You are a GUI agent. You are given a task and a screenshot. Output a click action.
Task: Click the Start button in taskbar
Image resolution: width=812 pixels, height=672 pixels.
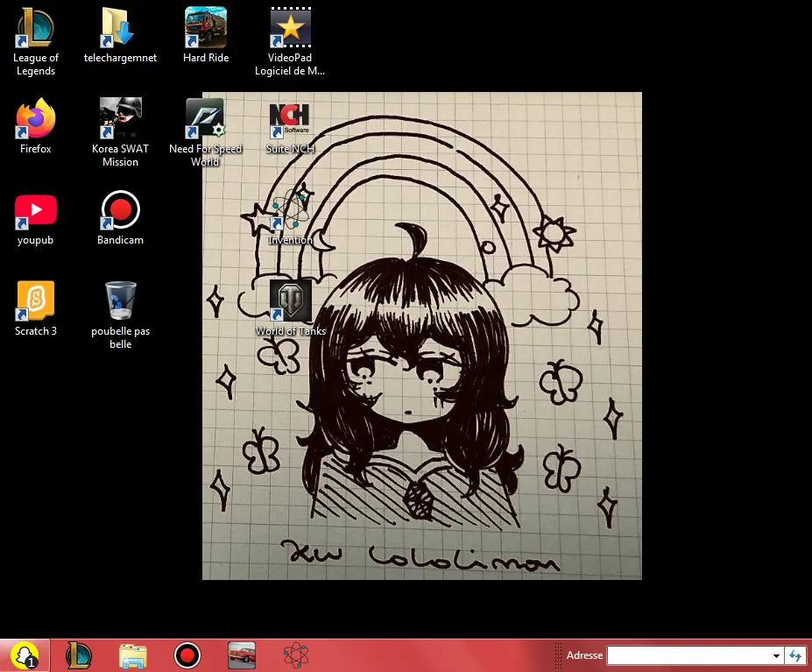pyautogui.click(x=25, y=655)
